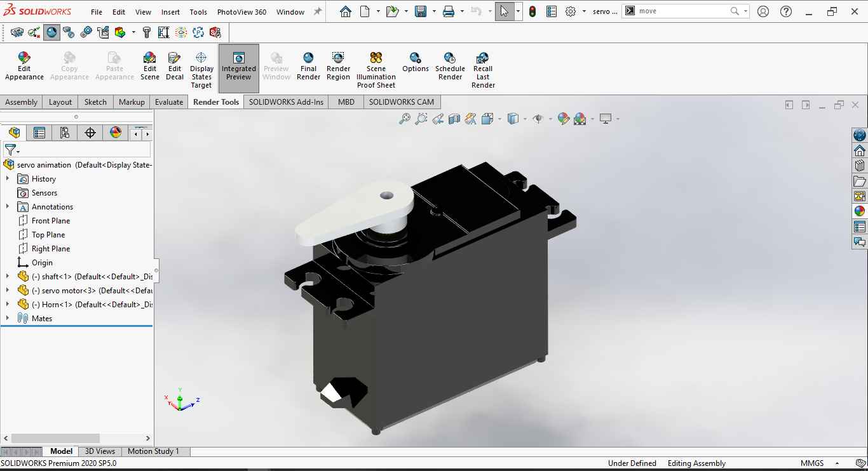The height and width of the screenshot is (471, 868).
Task: Open the Motion Study 1 tab
Action: [153, 451]
